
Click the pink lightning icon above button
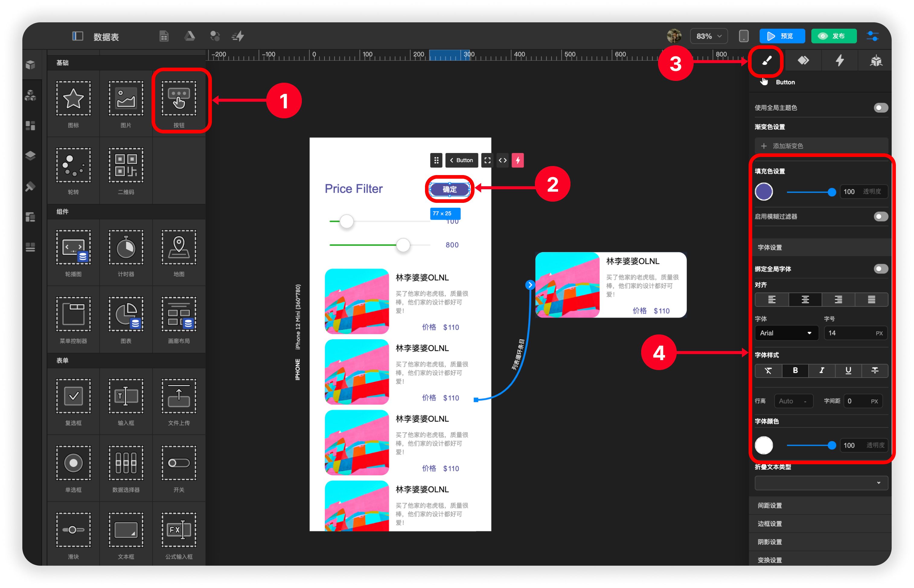[517, 160]
